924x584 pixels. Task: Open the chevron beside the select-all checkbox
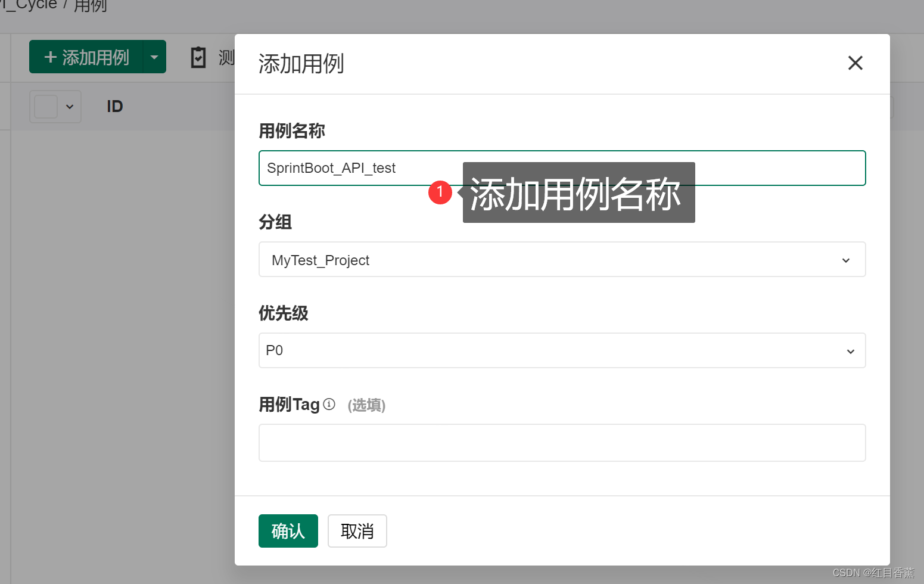(70, 107)
